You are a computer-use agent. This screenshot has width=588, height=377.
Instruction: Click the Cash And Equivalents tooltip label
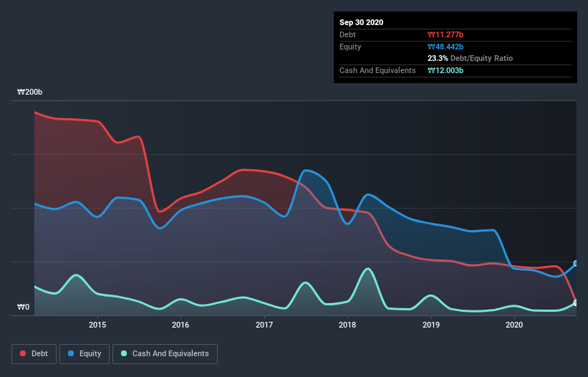click(377, 70)
